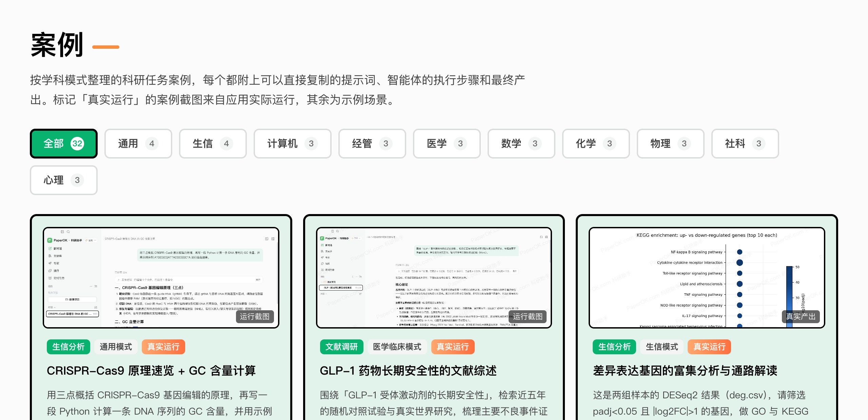This screenshot has width=868, height=420.
Task: Click 真实运行 badge on the enrichment card
Action: click(709, 347)
